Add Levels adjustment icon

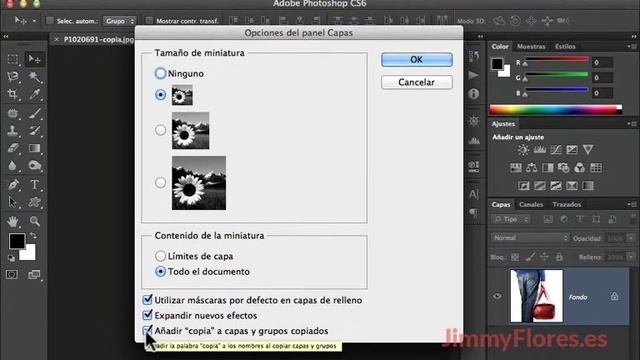click(540, 150)
